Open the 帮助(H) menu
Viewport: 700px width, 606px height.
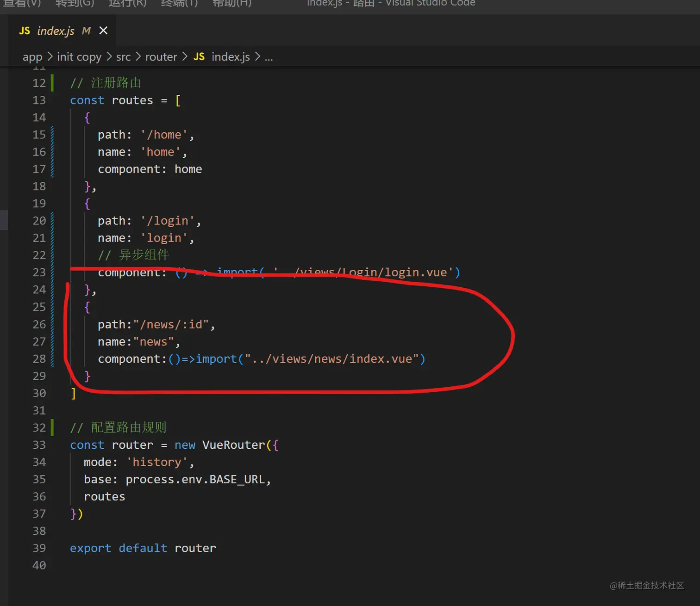[232, 4]
